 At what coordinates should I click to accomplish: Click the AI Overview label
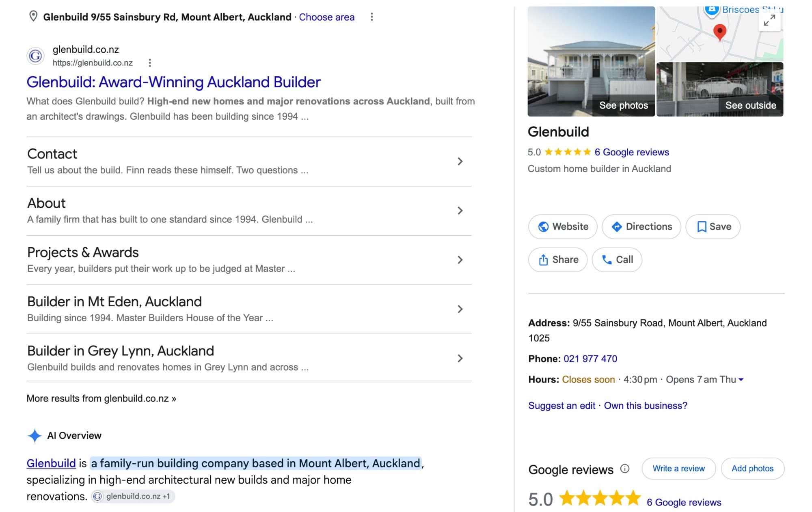point(74,436)
